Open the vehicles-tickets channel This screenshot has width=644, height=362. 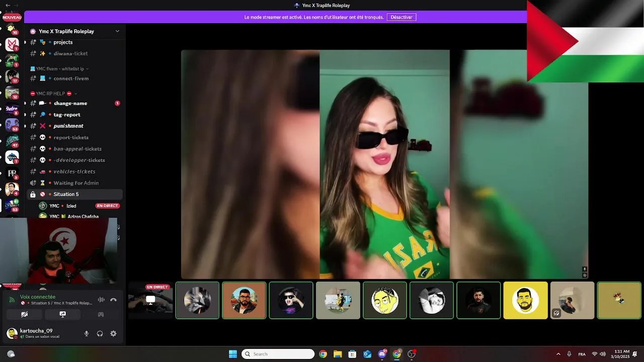pos(74,171)
